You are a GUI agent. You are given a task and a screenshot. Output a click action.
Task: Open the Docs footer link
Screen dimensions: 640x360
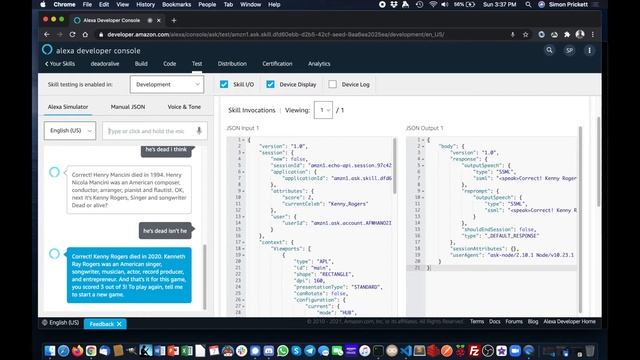[x=495, y=322]
